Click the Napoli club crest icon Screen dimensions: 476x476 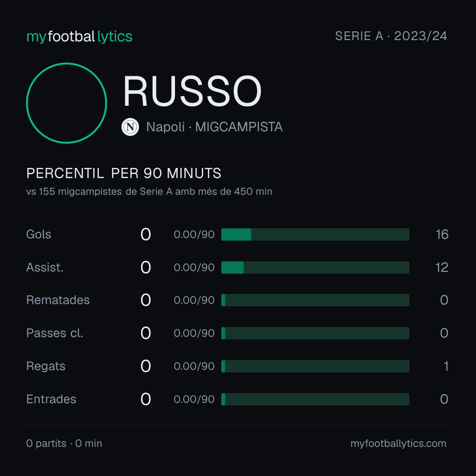[130, 127]
